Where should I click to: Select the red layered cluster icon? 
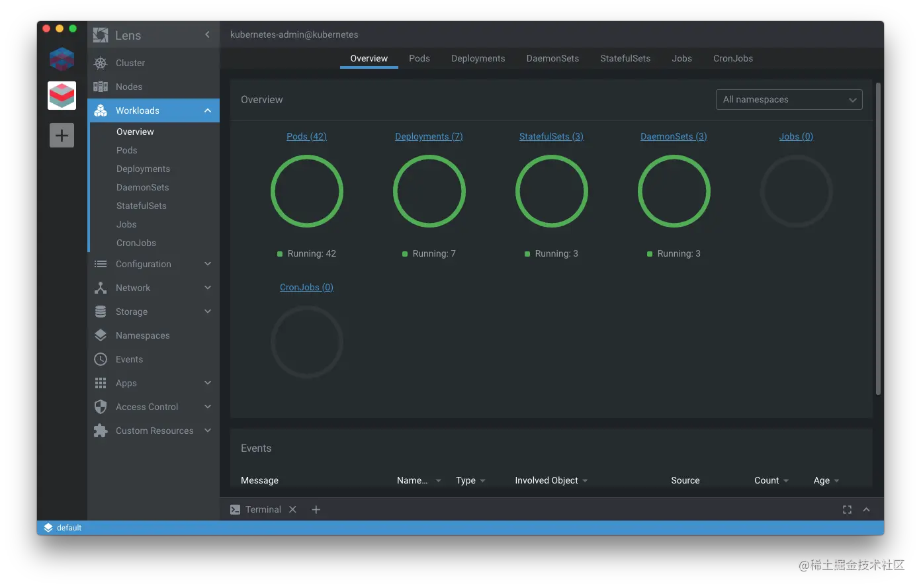coord(62,95)
